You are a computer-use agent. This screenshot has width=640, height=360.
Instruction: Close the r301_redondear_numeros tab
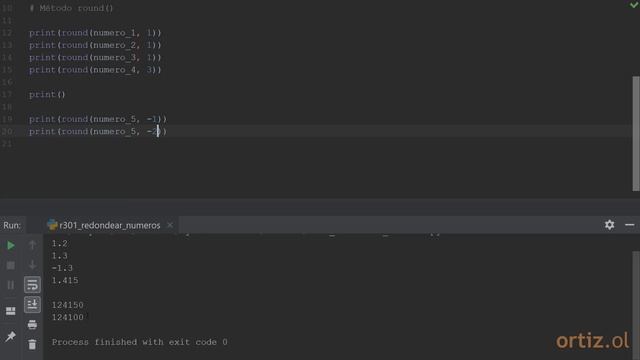170,225
